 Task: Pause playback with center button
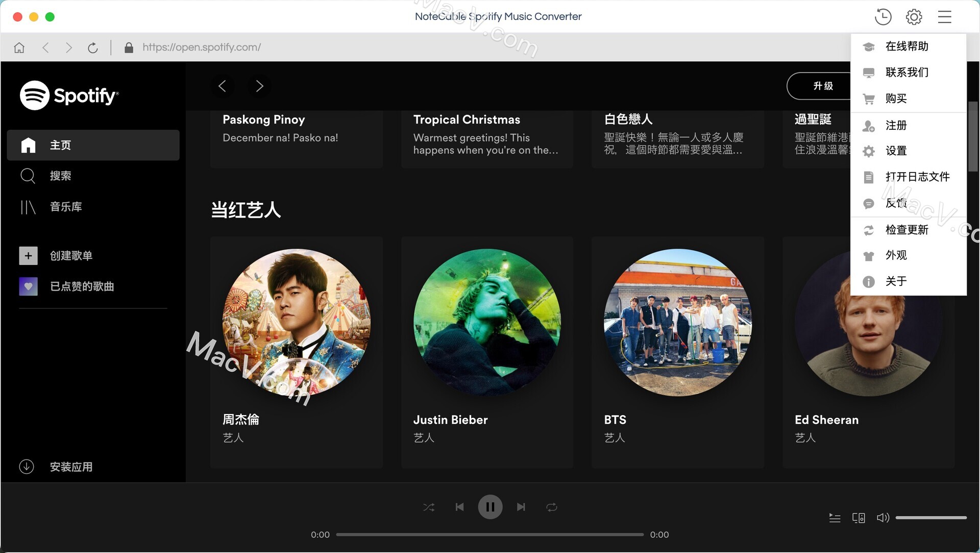coord(490,507)
